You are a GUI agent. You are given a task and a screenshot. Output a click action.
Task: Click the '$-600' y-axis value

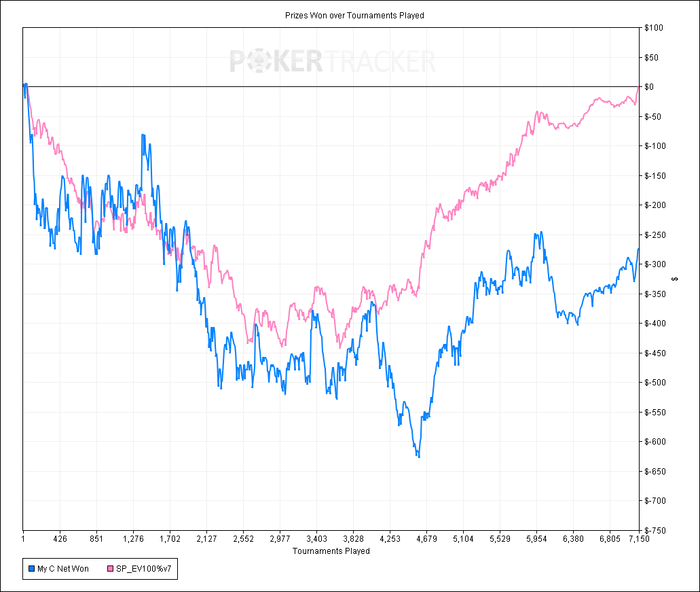(x=655, y=442)
